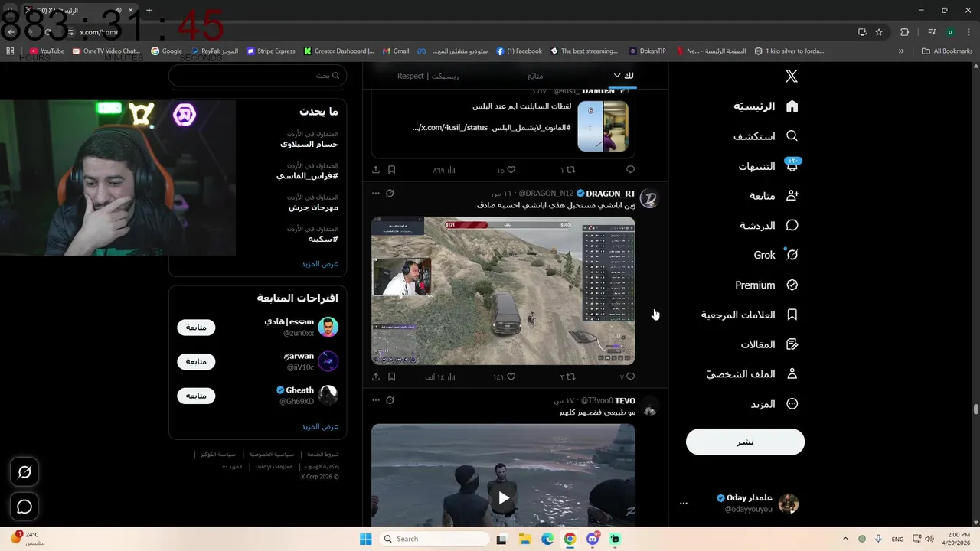Image resolution: width=980 pixels, height=551 pixels.
Task: Open Grok action on TEVO post
Action: pos(390,400)
